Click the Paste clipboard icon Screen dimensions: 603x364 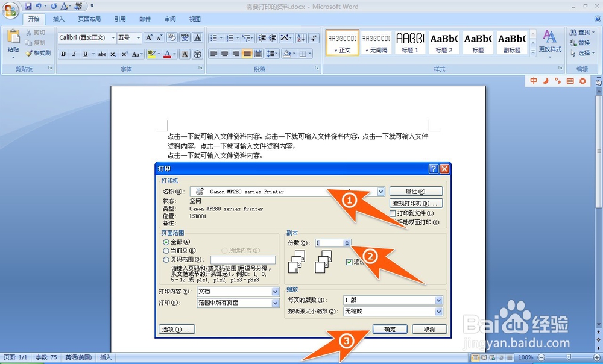(x=13, y=37)
